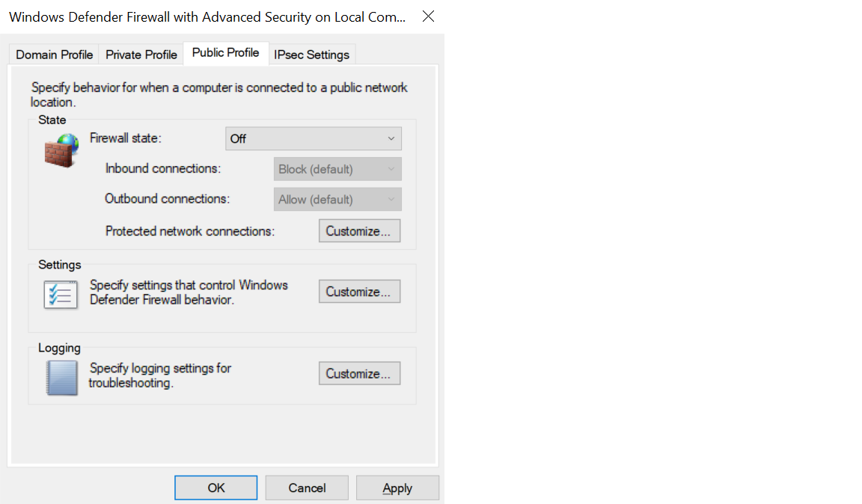Customize logging settings for troubleshooting

(x=359, y=373)
